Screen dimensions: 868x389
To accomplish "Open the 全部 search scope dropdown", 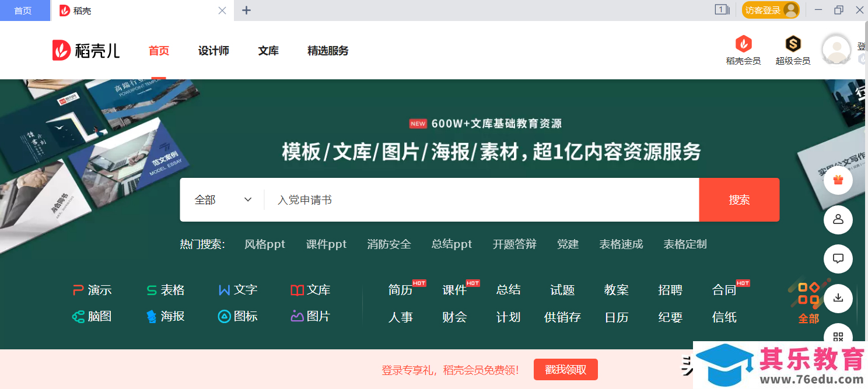I will click(223, 200).
